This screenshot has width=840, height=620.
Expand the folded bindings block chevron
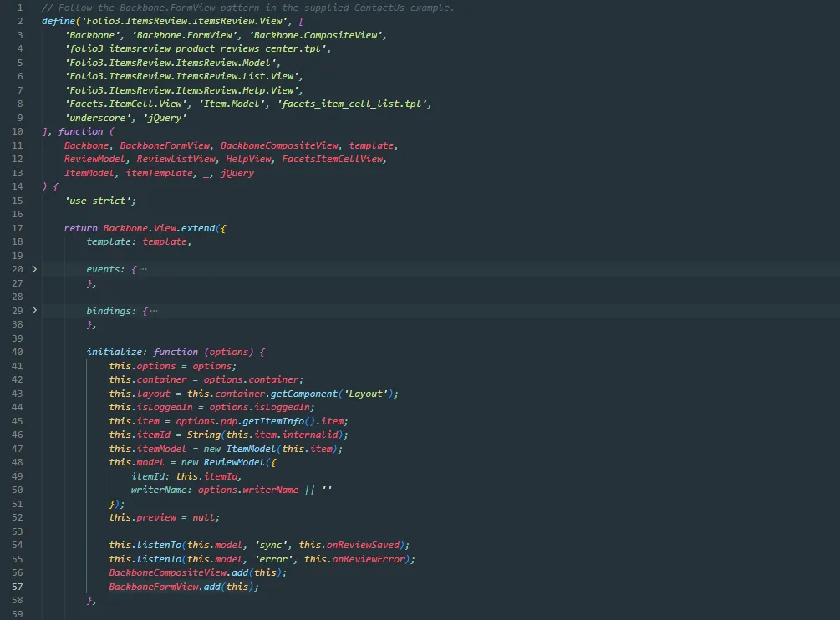(x=34, y=310)
